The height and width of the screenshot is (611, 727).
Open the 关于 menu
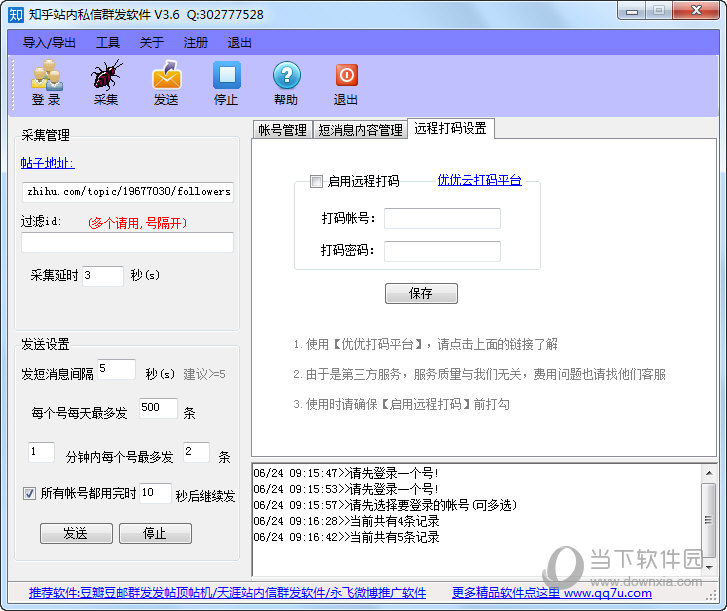click(x=152, y=43)
